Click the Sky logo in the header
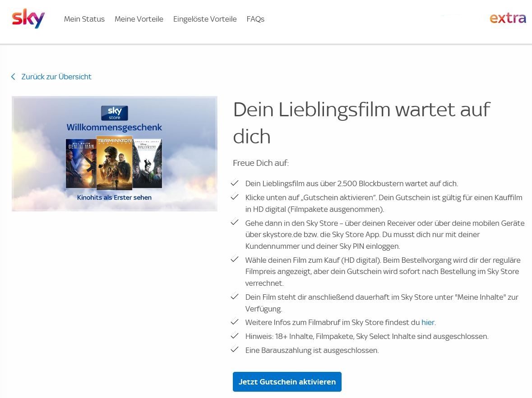Screen dimensions: 532x398 click(x=28, y=19)
